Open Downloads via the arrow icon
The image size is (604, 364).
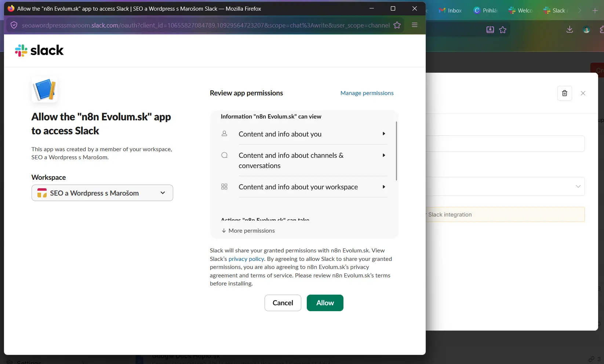570,29
